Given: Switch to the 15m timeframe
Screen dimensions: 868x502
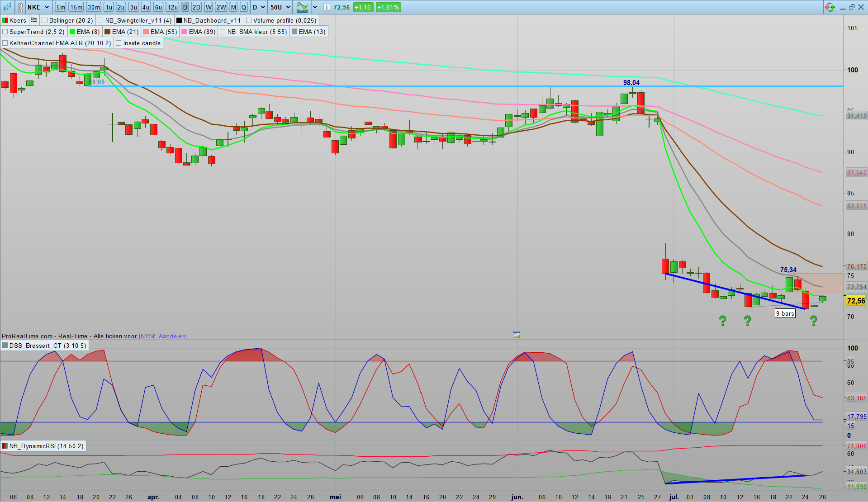Looking at the screenshot, I should (x=76, y=7).
